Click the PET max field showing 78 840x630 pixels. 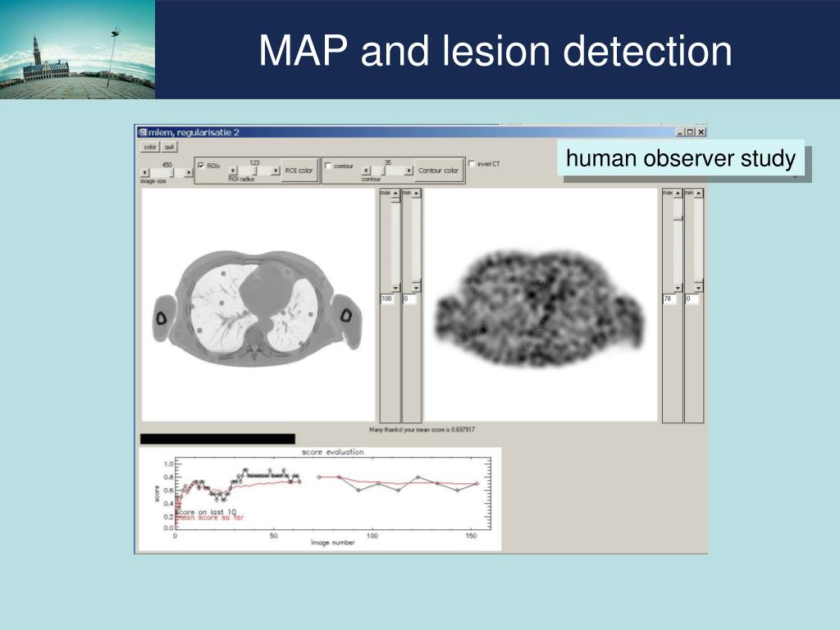click(669, 299)
